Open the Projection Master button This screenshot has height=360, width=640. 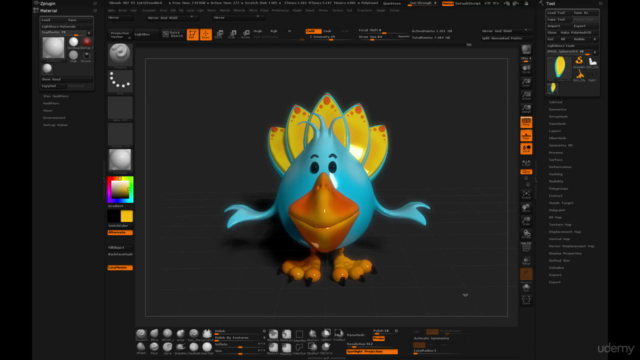[x=120, y=35]
